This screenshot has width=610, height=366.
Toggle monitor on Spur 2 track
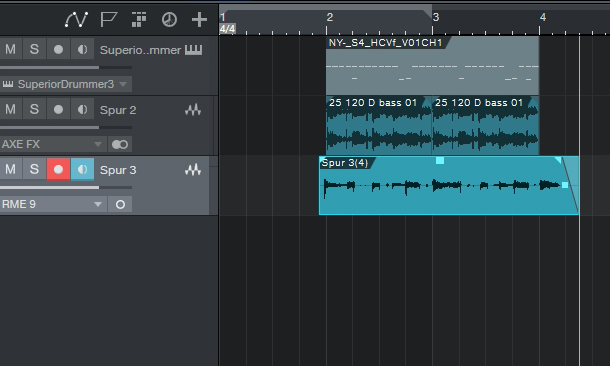click(82, 109)
